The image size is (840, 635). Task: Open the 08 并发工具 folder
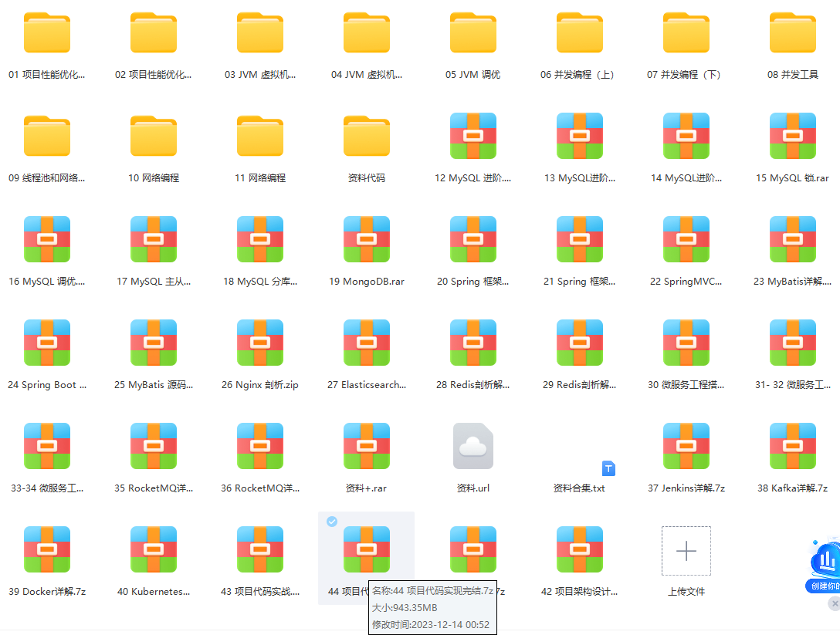792,33
